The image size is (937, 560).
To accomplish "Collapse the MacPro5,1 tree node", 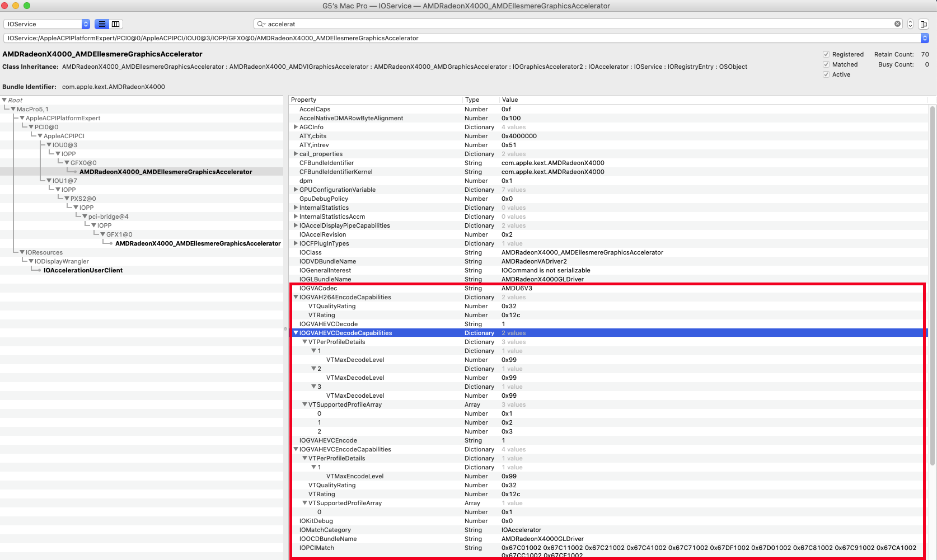I will [x=13, y=109].
